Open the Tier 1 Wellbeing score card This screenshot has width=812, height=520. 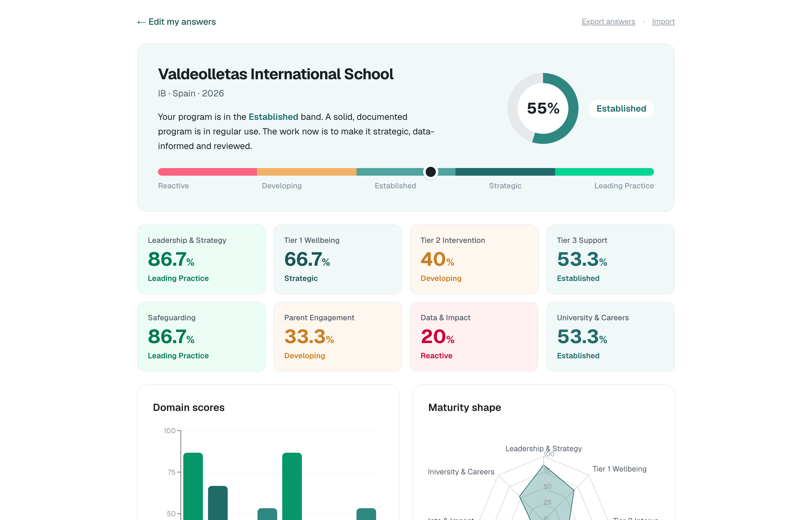click(337, 259)
